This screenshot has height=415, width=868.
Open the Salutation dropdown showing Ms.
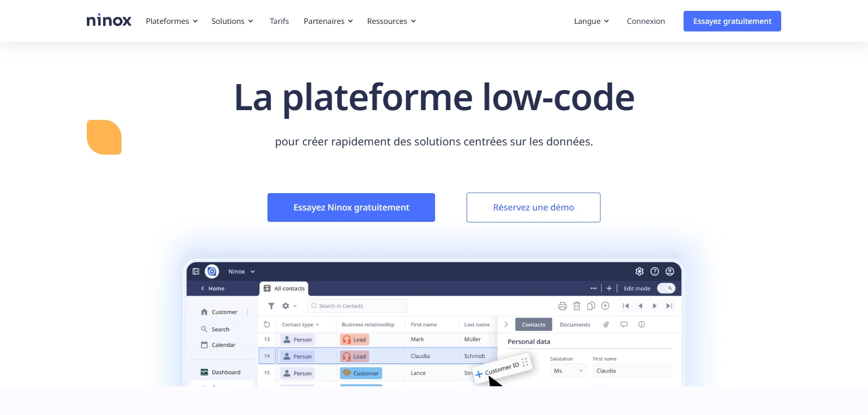[x=567, y=371]
